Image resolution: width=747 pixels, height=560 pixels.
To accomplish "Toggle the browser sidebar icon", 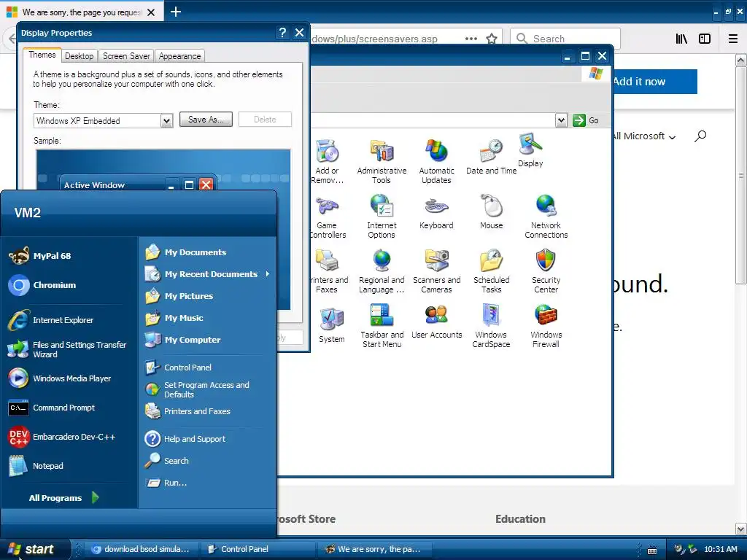I will point(705,39).
